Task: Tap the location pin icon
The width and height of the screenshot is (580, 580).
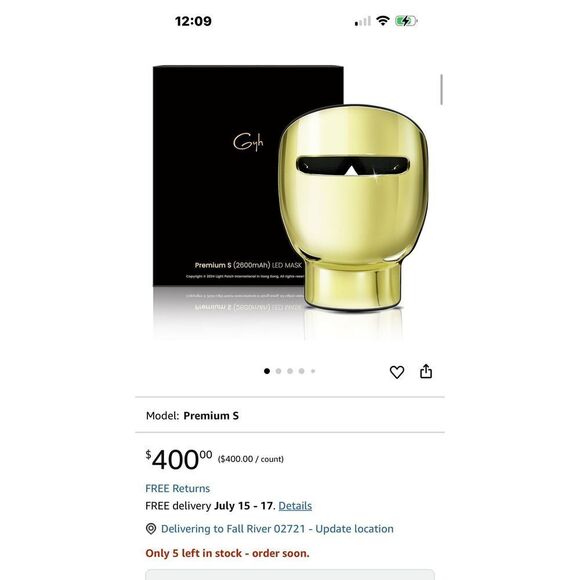Action: click(x=151, y=529)
